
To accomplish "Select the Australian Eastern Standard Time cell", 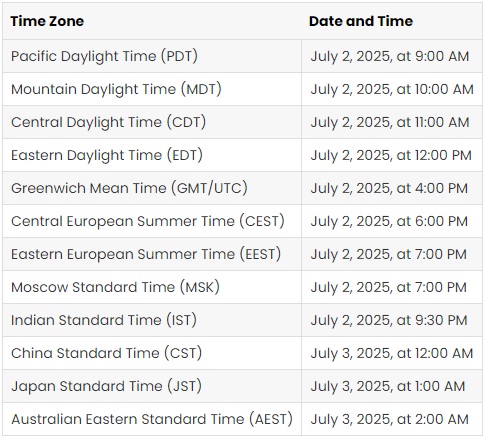I will pyautogui.click(x=152, y=419).
